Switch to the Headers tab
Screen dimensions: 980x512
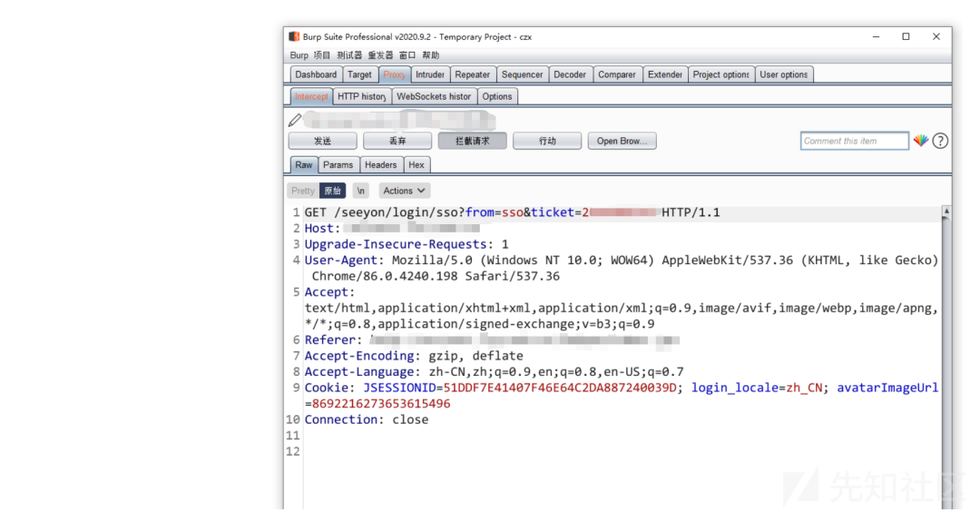[x=380, y=165]
